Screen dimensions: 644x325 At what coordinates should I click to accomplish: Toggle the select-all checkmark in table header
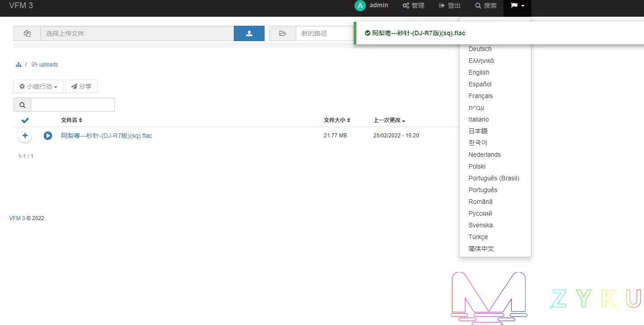(25, 120)
